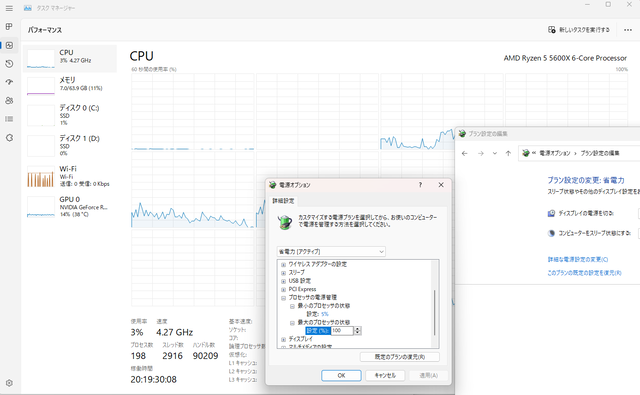Screen dimensions: 640x395
Task: Open the more options ellipsis in Task Manager
Action: point(628,30)
